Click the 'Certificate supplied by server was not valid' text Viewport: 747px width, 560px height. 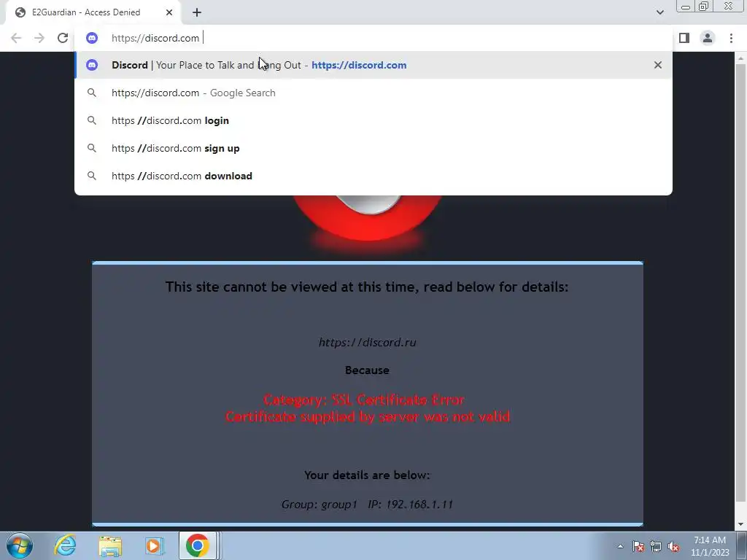coord(368,416)
